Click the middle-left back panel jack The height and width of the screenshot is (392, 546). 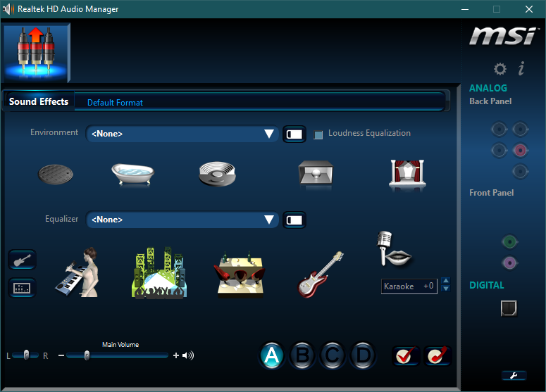[x=499, y=151]
